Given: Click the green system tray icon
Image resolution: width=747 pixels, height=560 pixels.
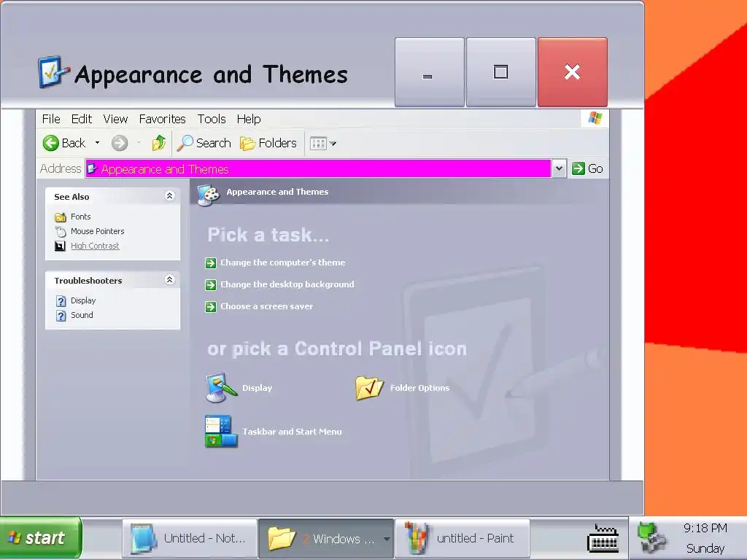Looking at the screenshot, I should 651,537.
